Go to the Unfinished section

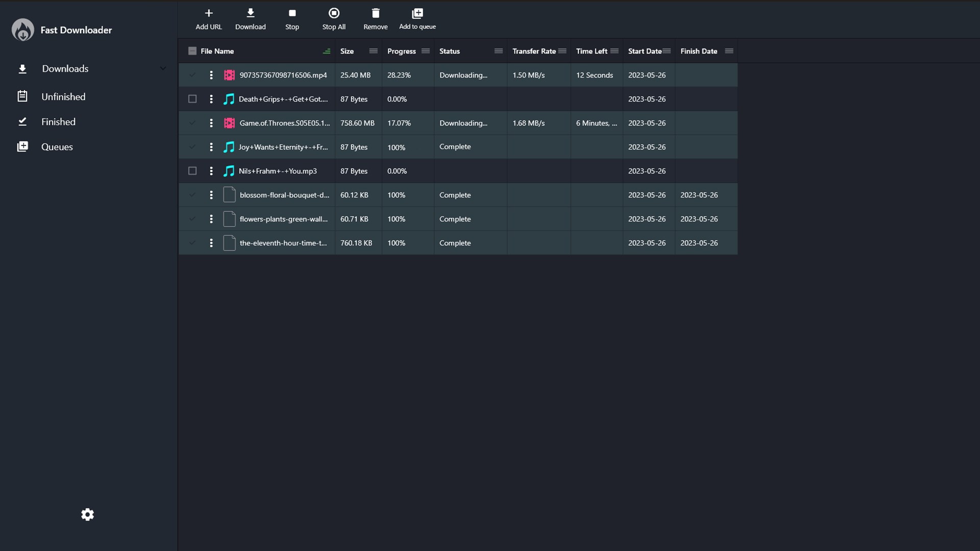(x=63, y=96)
